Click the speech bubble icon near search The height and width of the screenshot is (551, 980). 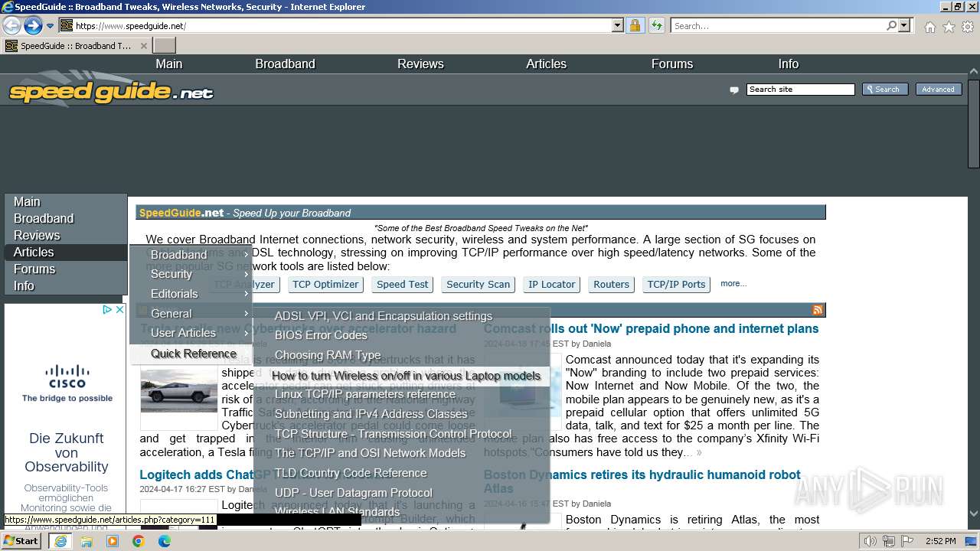pyautogui.click(x=734, y=90)
